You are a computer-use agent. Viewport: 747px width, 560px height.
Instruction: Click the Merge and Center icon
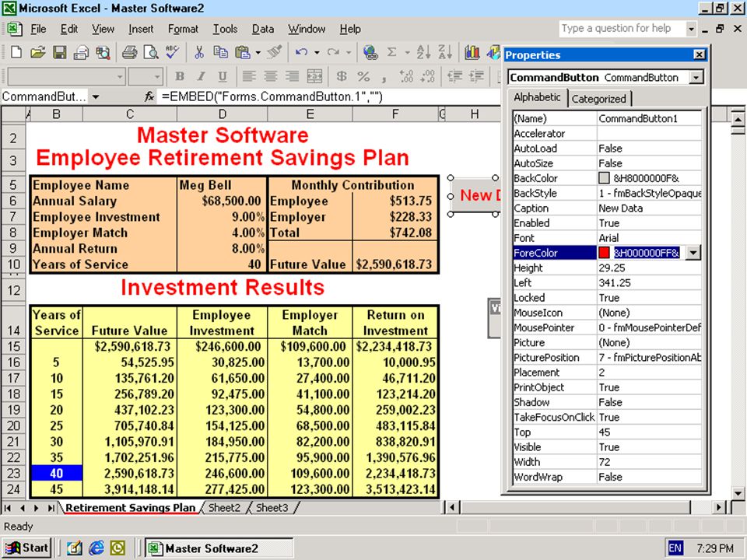pos(314,76)
